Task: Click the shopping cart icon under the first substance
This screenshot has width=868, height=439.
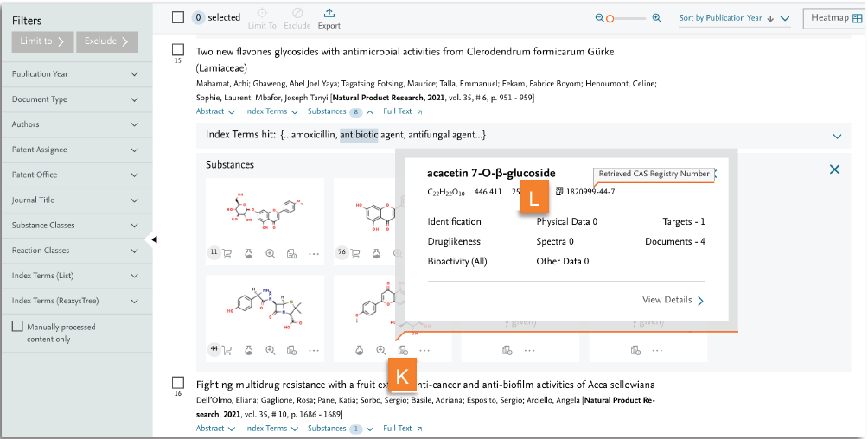Action: [x=227, y=253]
